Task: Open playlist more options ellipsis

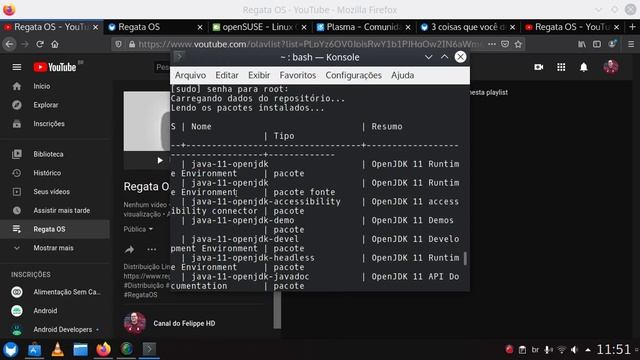Action: click(x=152, y=249)
